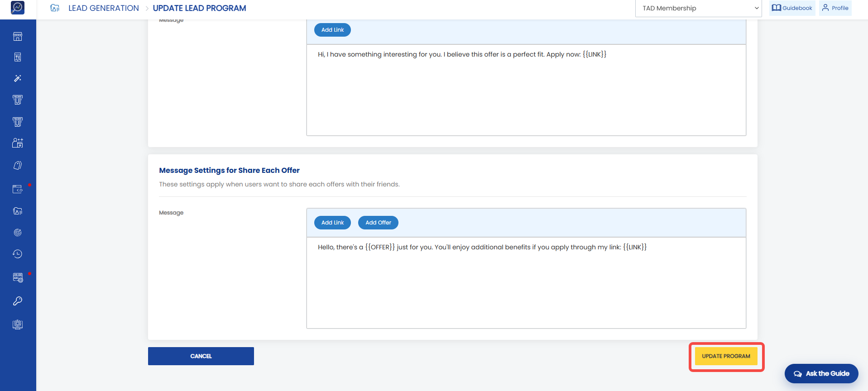Click Update Lead Program breadcrumb title
Image resolution: width=868 pixels, height=391 pixels.
tap(200, 8)
